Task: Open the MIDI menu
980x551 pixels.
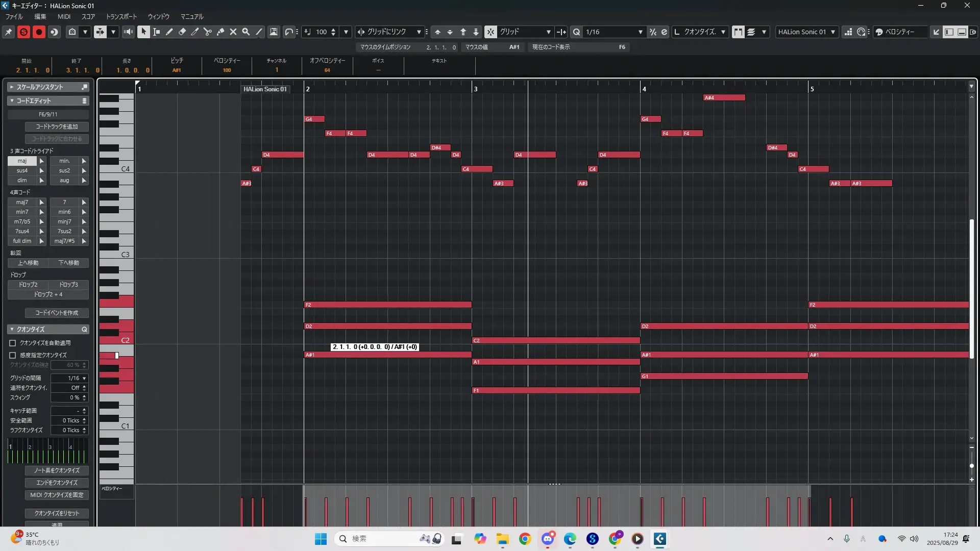Action: click(x=64, y=16)
